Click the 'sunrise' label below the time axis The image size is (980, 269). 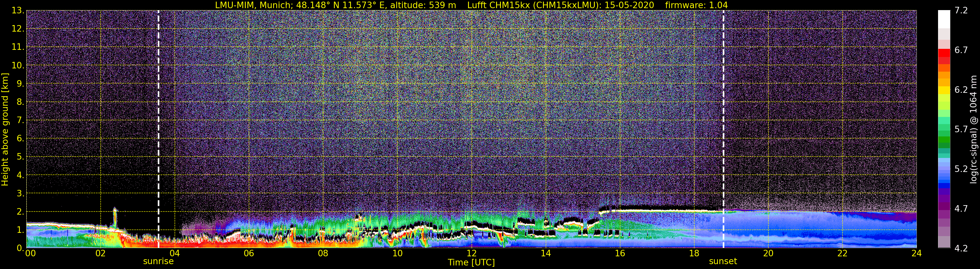(158, 262)
